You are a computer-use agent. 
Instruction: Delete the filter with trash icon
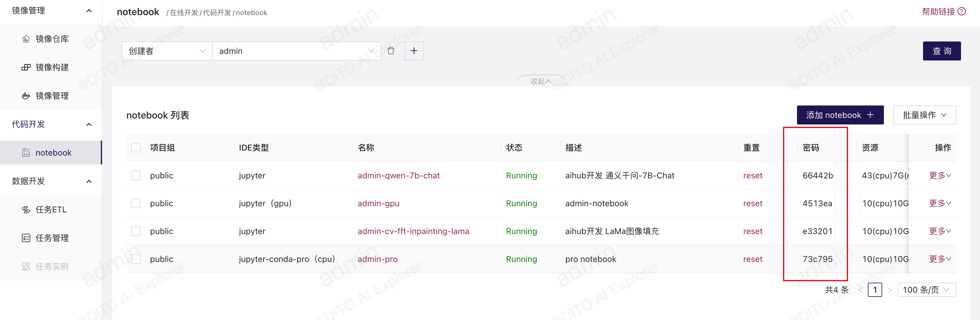(x=391, y=51)
